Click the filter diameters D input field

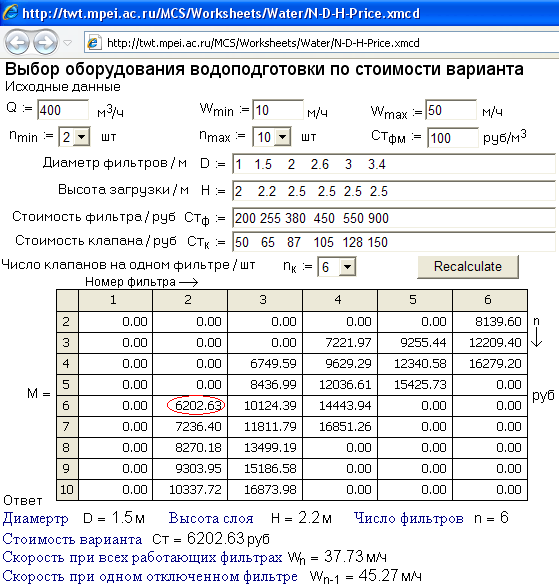point(394,164)
